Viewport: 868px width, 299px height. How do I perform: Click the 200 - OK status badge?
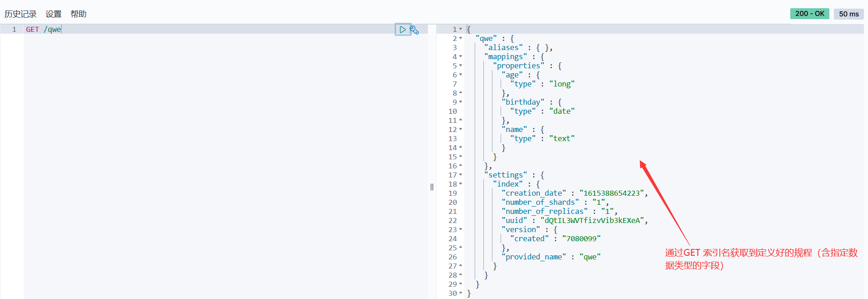click(x=809, y=14)
